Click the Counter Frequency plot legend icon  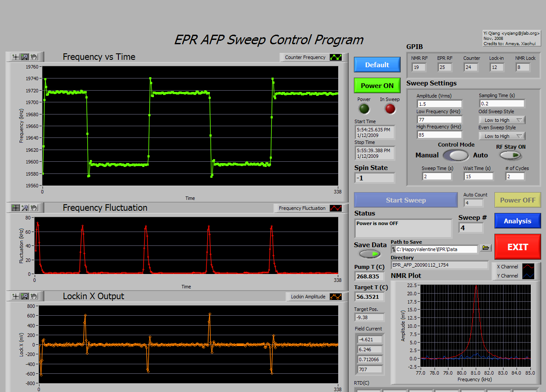336,57
